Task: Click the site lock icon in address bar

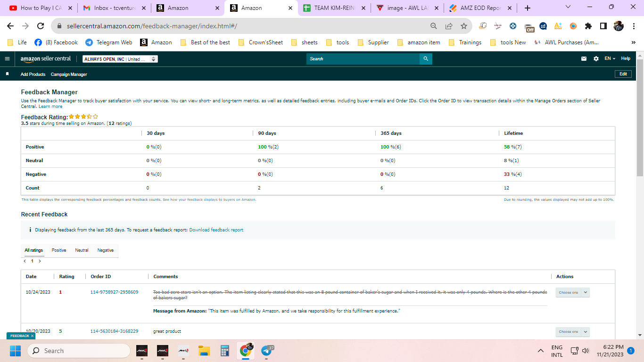Action: [59, 26]
